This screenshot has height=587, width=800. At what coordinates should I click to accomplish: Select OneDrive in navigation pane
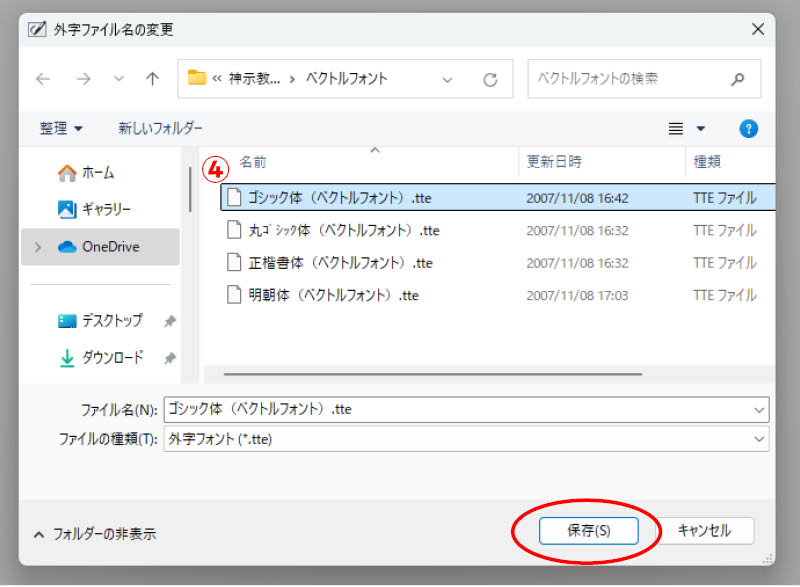[100, 247]
